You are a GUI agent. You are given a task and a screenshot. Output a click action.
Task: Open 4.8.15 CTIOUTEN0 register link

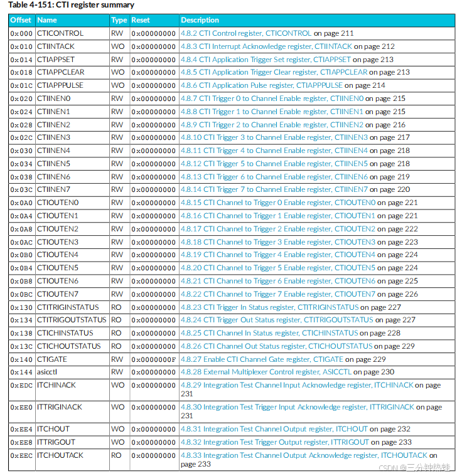tap(278, 203)
